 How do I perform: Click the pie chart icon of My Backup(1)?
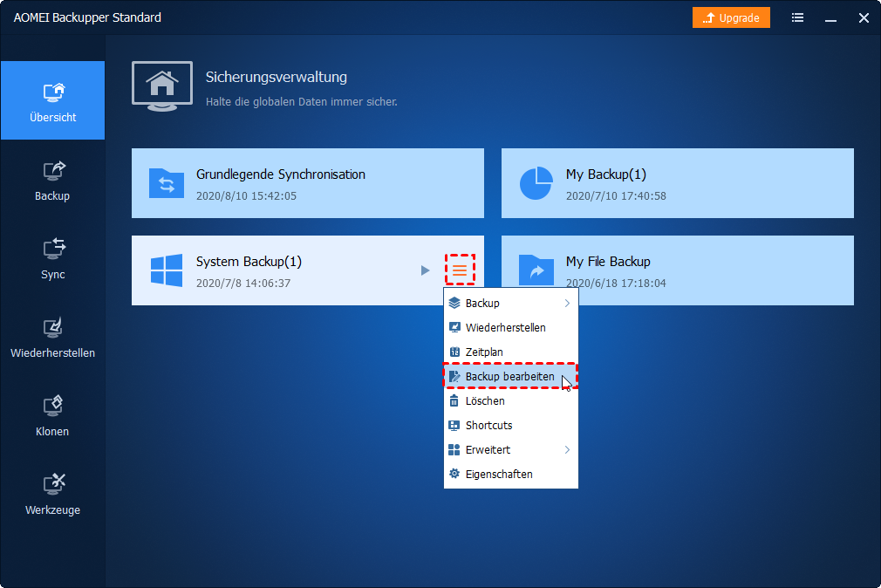pos(536,183)
